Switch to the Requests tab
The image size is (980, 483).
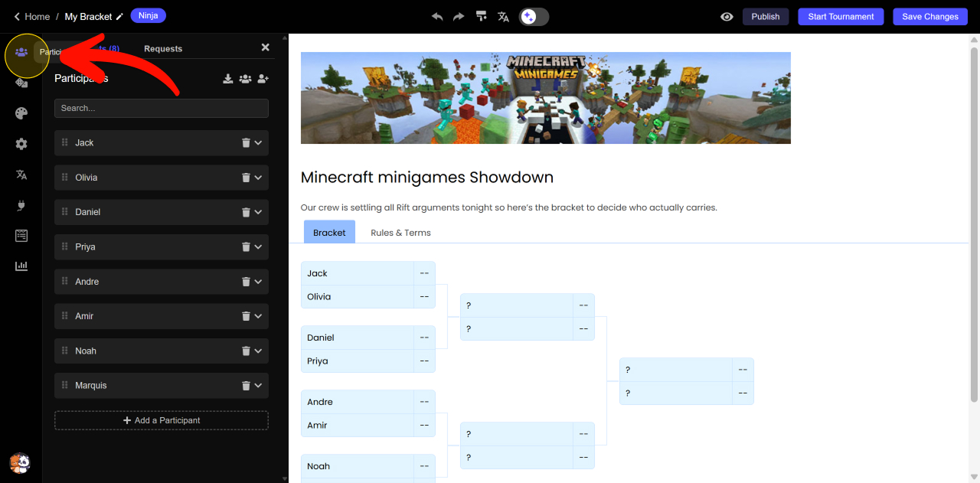tap(163, 49)
